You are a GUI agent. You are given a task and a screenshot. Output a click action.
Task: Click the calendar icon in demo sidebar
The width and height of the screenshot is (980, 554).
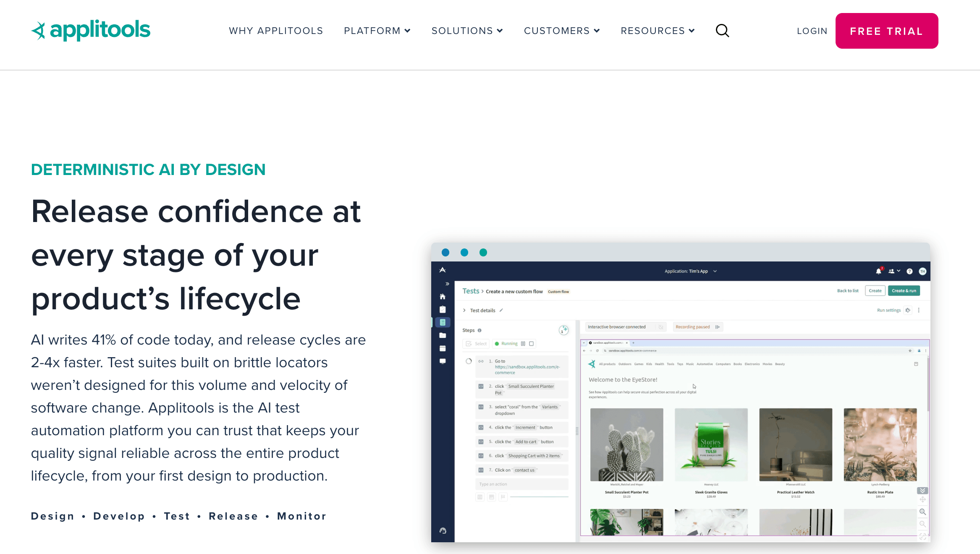pyautogui.click(x=443, y=348)
